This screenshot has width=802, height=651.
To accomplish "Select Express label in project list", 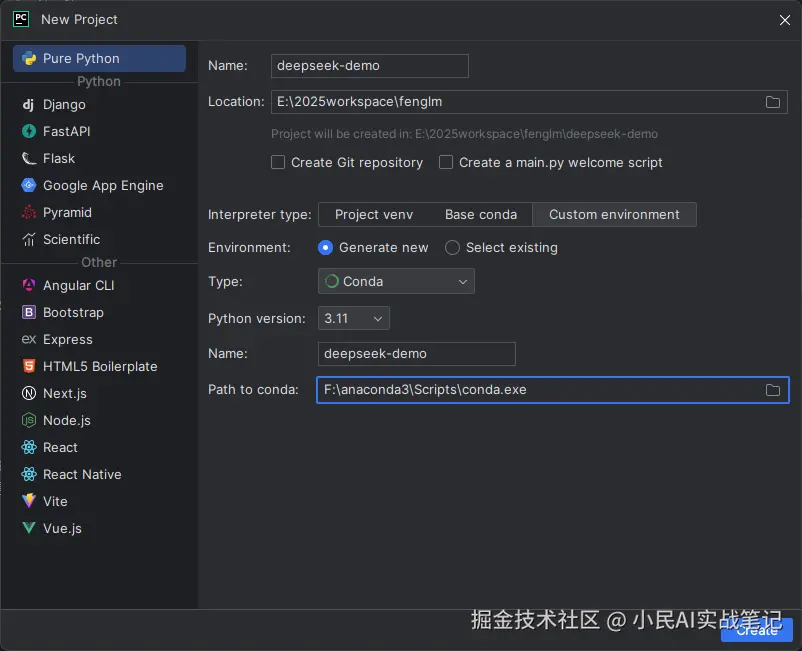I will point(68,340).
